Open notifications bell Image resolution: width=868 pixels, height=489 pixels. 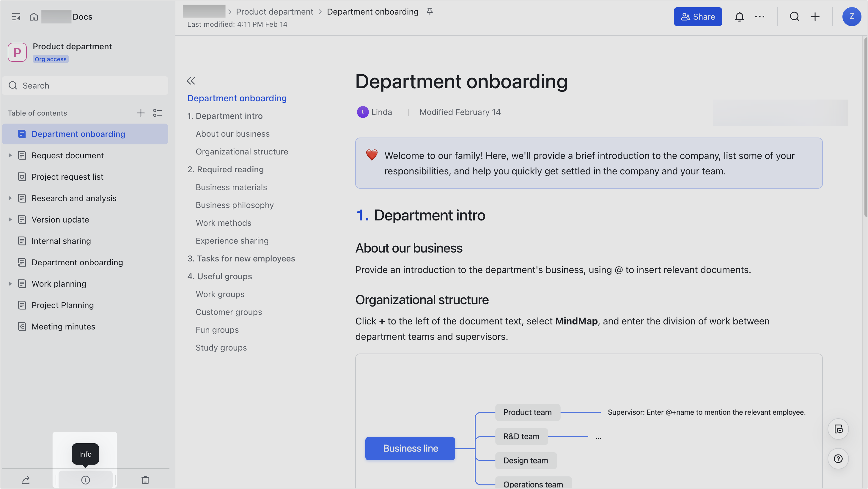[739, 17]
